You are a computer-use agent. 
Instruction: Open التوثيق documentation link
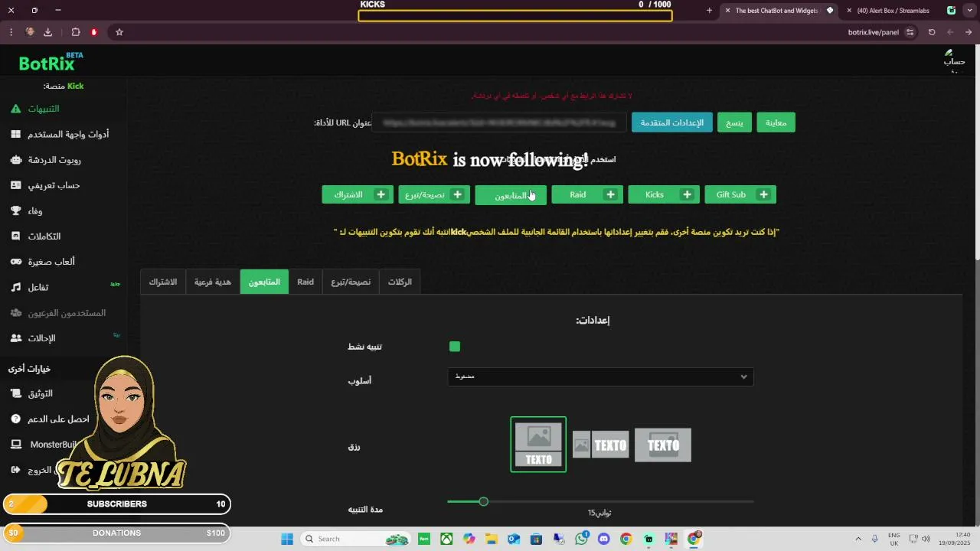coord(31,393)
